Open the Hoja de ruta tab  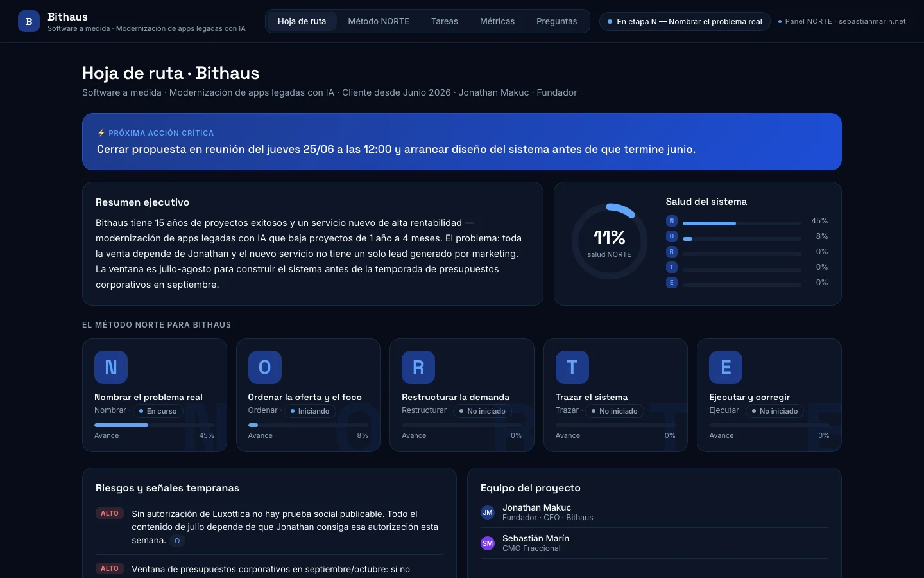tap(302, 21)
